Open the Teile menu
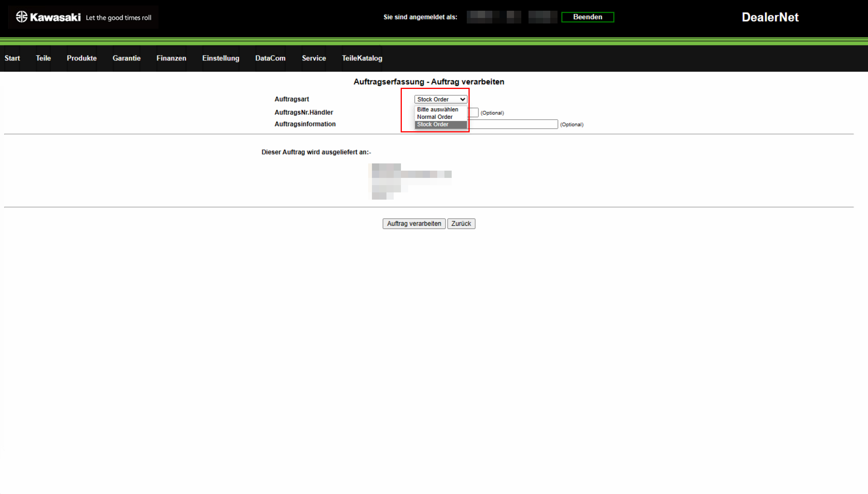 tap(43, 58)
